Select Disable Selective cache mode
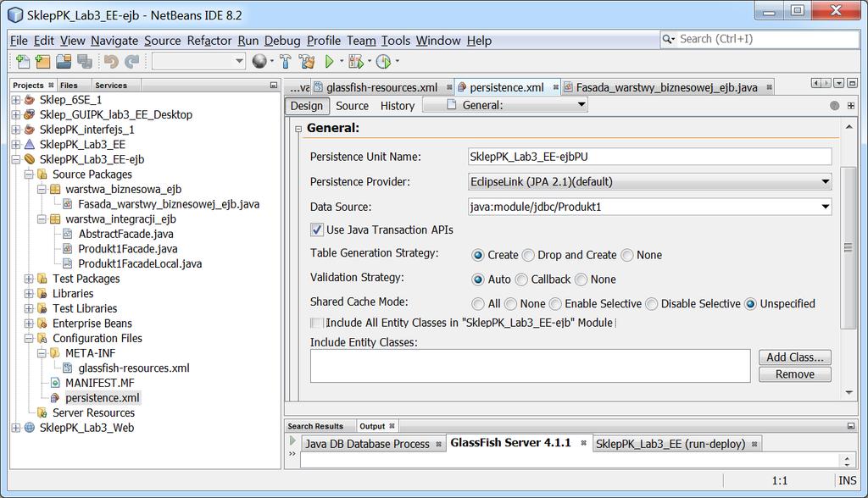The height and width of the screenshot is (498, 868). 652,304
